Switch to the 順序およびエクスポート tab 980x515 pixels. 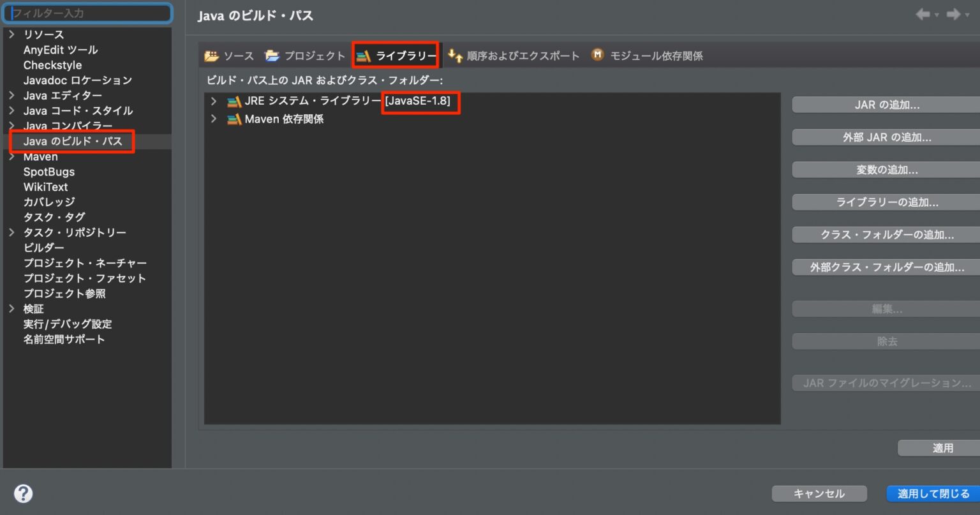click(520, 56)
